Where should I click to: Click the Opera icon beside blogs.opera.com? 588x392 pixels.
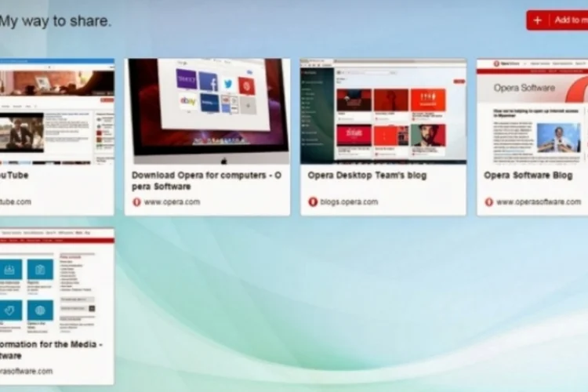point(313,201)
